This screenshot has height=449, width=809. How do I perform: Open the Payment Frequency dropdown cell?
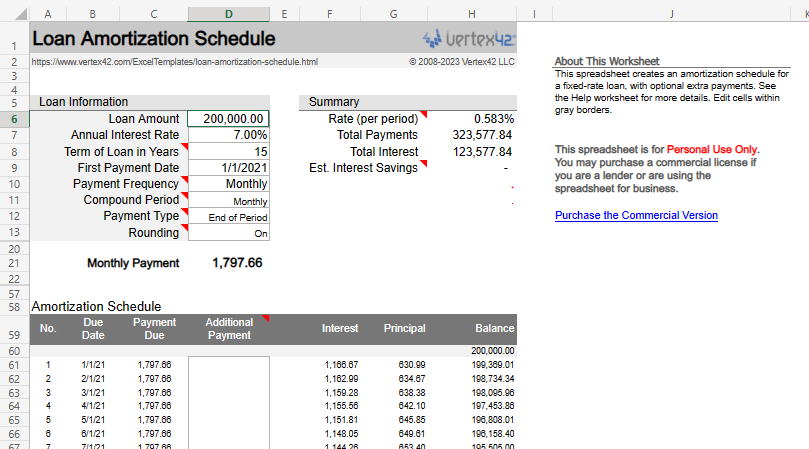[x=228, y=184]
